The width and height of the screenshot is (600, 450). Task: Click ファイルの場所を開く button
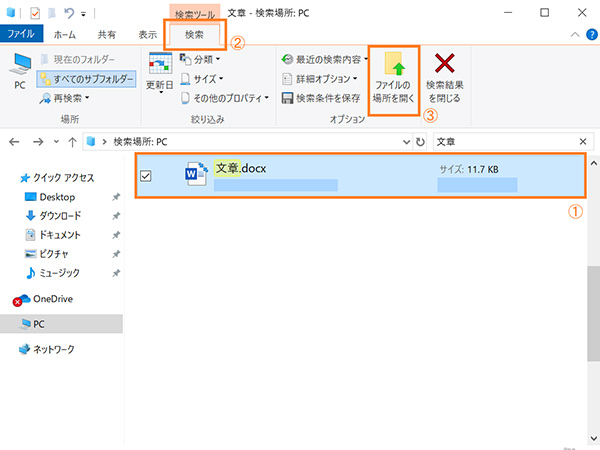pyautogui.click(x=394, y=80)
